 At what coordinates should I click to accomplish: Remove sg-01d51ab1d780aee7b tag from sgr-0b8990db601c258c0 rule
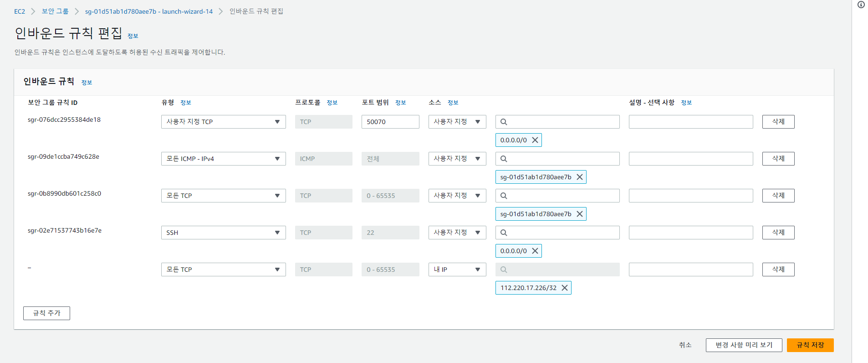(580, 214)
